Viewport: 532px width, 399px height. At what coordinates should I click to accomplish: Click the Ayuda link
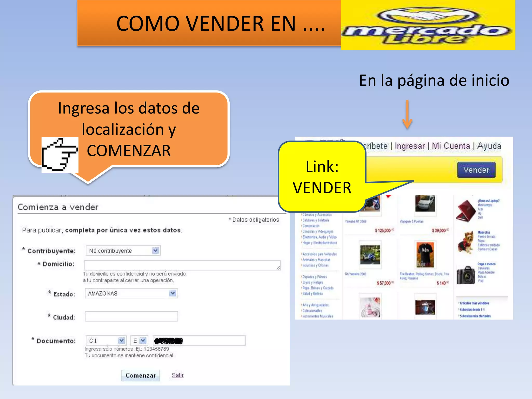489,146
